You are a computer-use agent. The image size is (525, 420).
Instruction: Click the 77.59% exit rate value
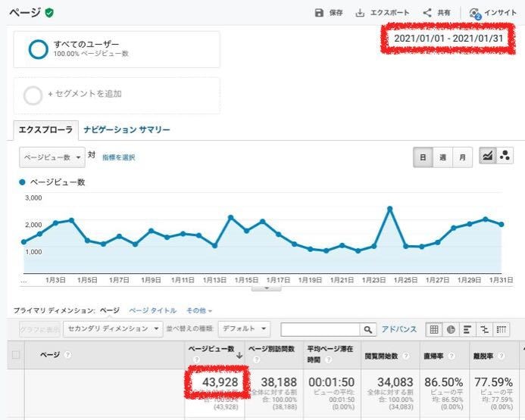(x=493, y=382)
